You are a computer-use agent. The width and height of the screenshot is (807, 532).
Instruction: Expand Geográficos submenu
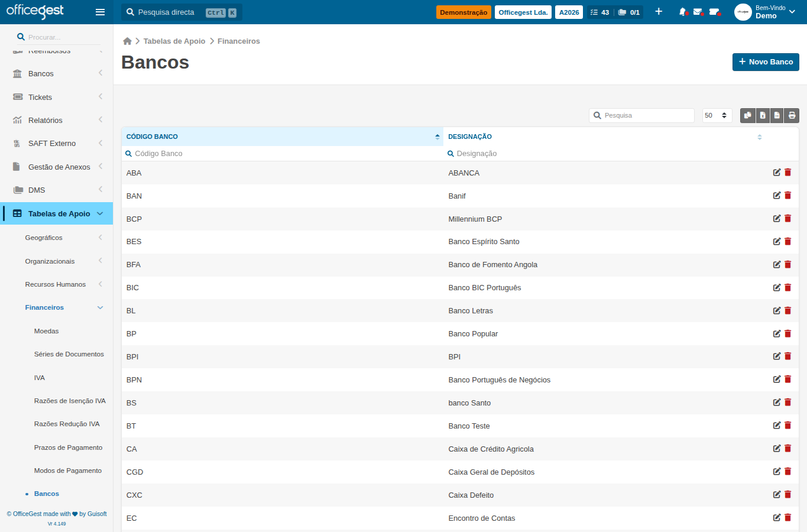[57, 238]
